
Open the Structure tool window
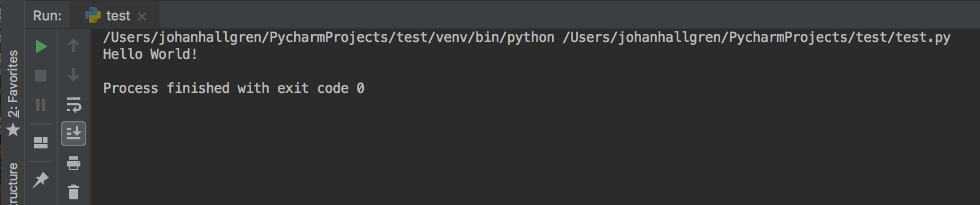(x=12, y=184)
